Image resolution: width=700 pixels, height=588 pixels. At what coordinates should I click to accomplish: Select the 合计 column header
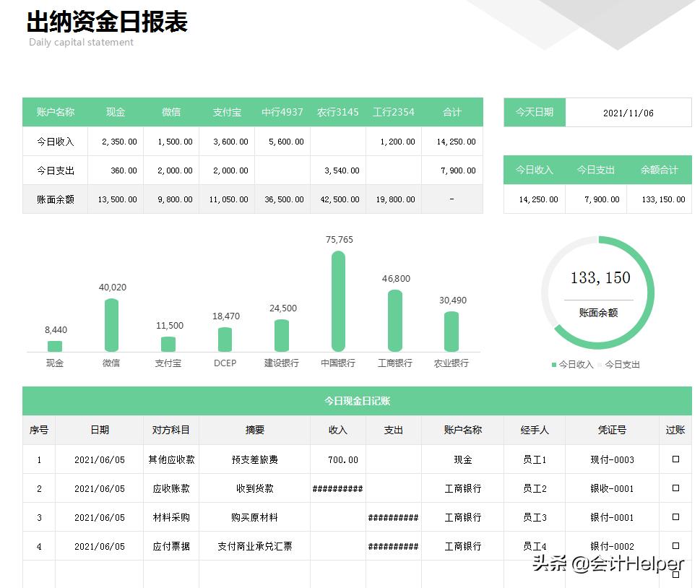(451, 112)
